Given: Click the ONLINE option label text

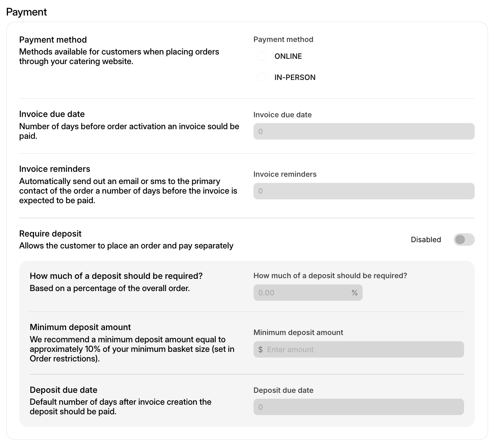Looking at the screenshot, I should [288, 56].
